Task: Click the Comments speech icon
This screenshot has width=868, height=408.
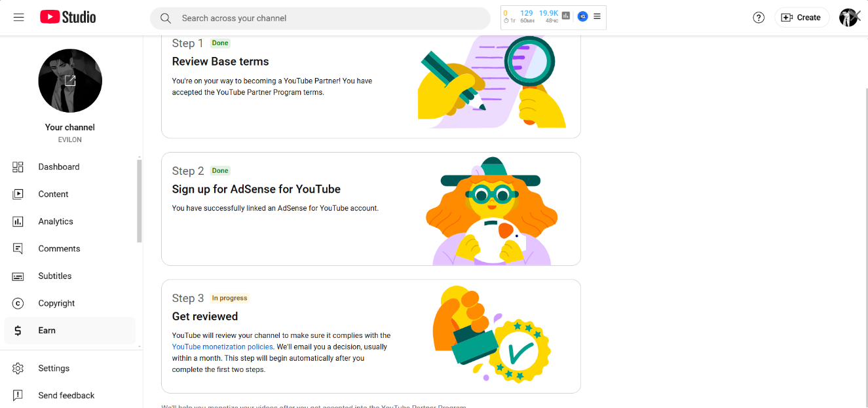Action: pos(18,249)
